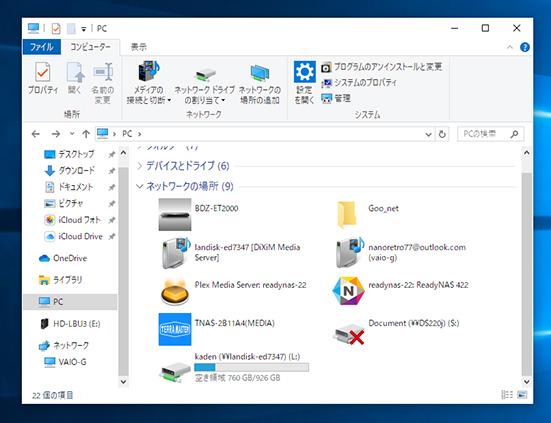551x423 pixels.
Task: Go up one level with Up arrow
Action: coord(86,134)
